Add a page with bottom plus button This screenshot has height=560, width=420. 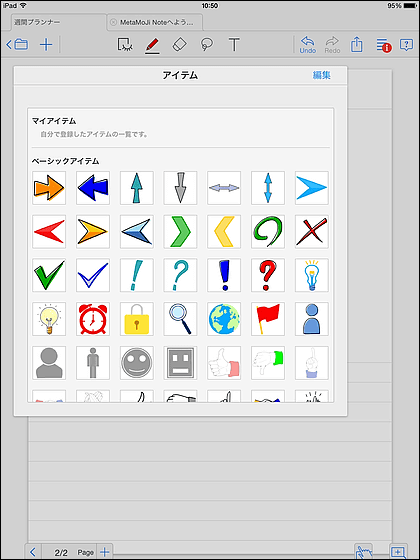(104, 552)
